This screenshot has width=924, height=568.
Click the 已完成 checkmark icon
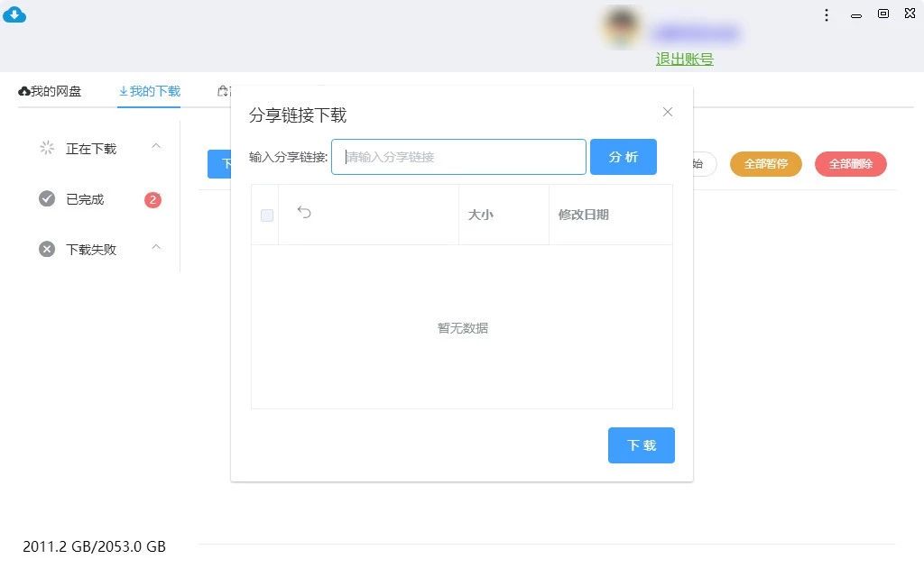47,198
